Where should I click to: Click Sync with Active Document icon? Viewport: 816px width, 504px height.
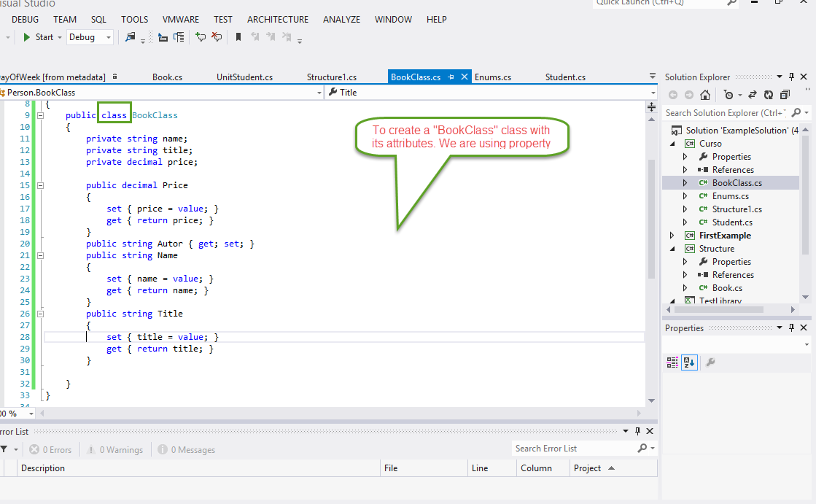tap(753, 95)
